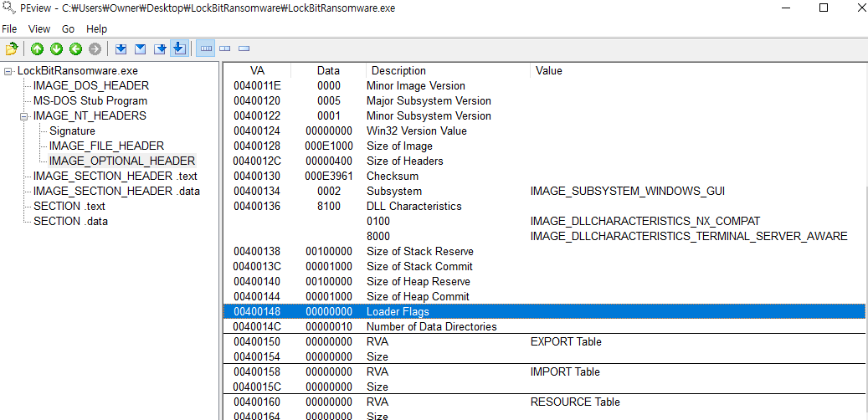Select SECTION .data tree item
Screen dimensions: 868x420
click(x=70, y=221)
